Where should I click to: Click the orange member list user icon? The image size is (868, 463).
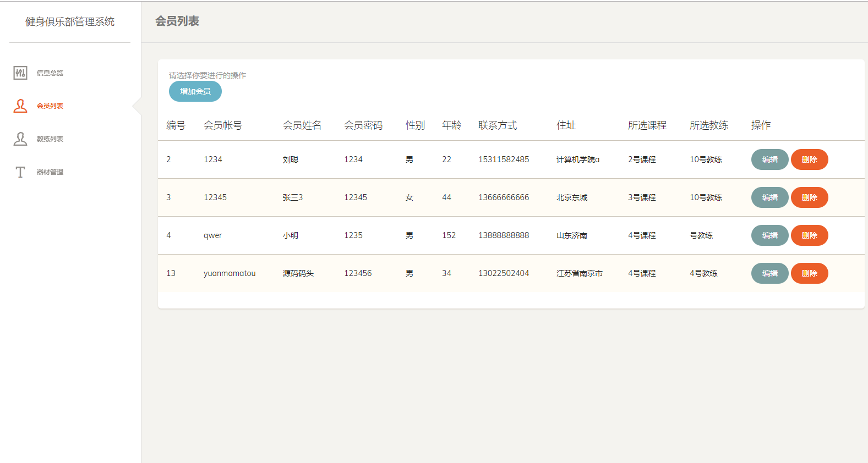point(20,106)
